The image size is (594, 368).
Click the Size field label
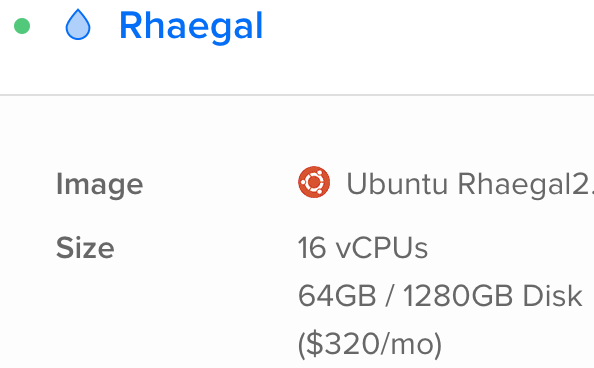point(85,248)
